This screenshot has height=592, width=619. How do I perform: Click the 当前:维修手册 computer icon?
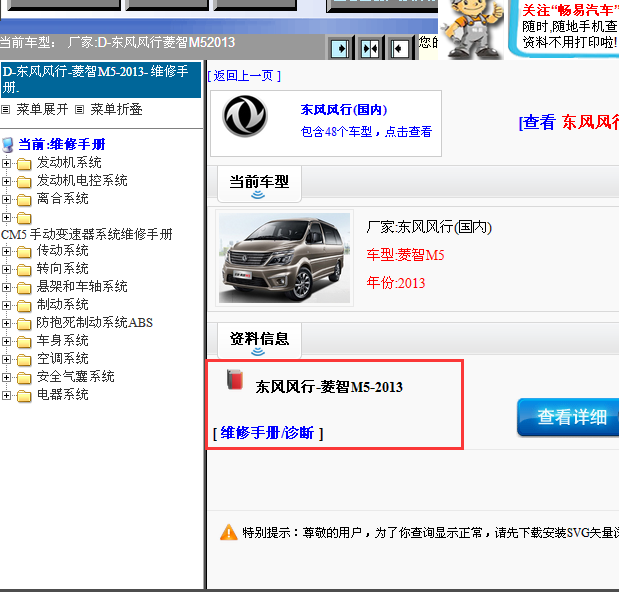(8, 145)
